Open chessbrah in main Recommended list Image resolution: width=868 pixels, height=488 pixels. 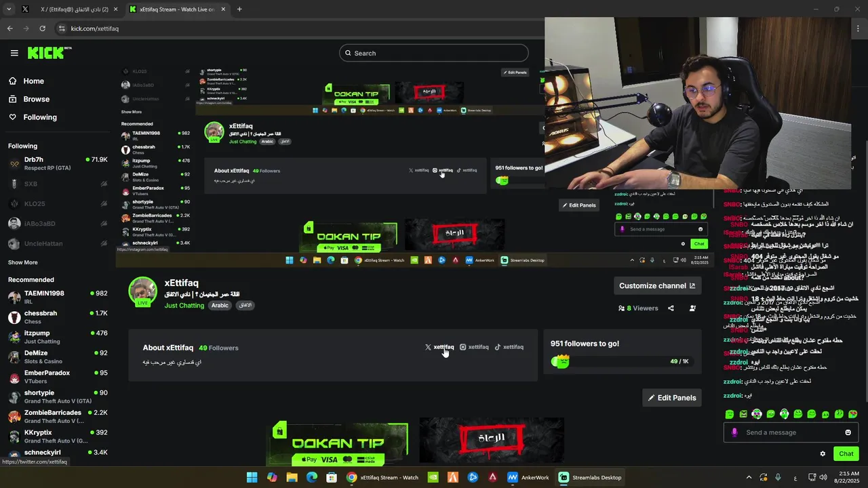coord(58,317)
